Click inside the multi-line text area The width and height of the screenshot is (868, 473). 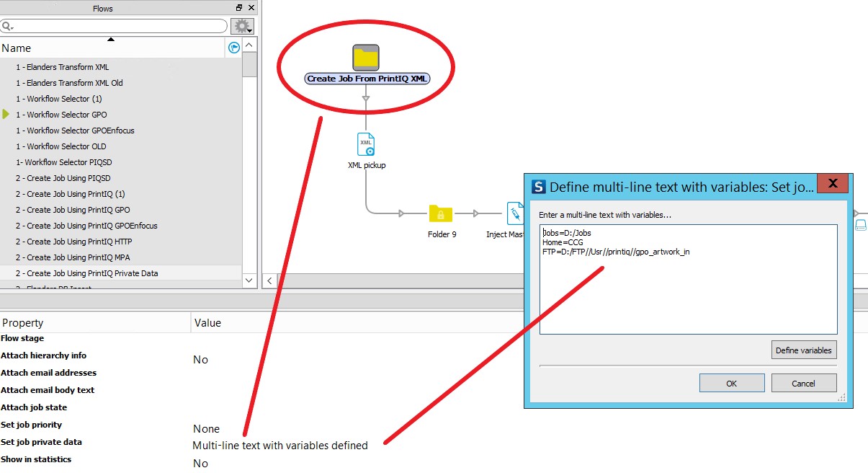pos(688,279)
